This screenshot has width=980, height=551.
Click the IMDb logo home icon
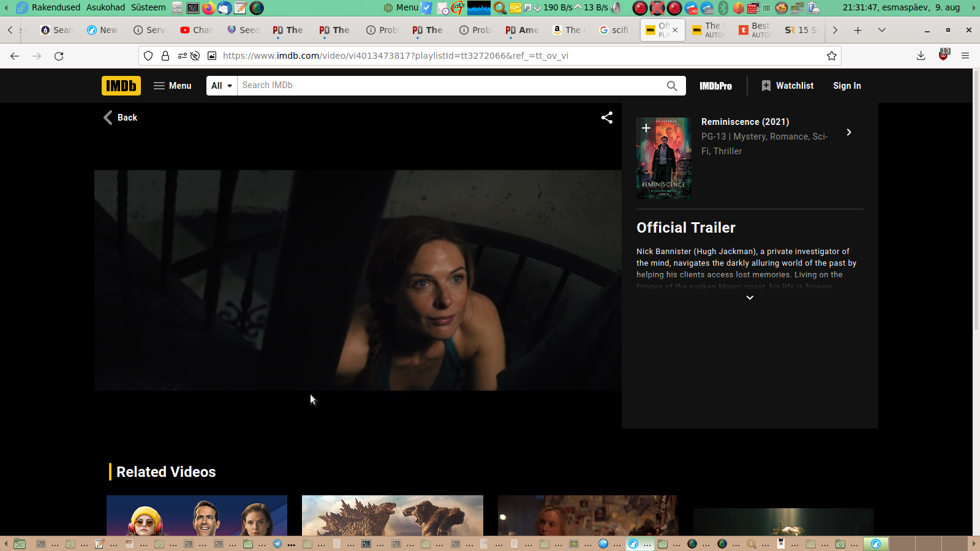121,86
